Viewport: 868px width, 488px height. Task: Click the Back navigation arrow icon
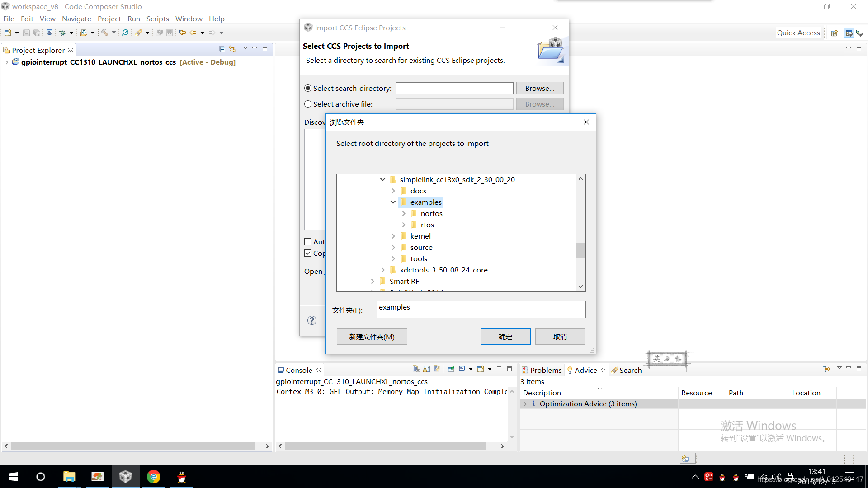point(193,33)
